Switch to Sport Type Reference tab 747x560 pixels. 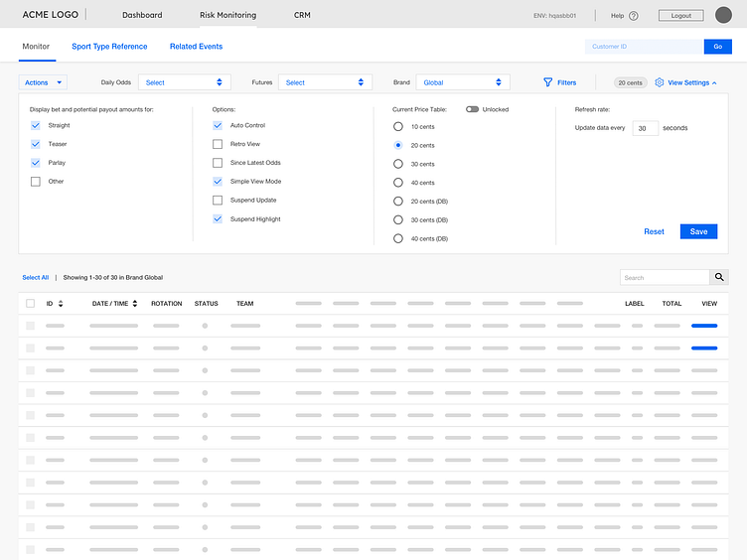(109, 47)
